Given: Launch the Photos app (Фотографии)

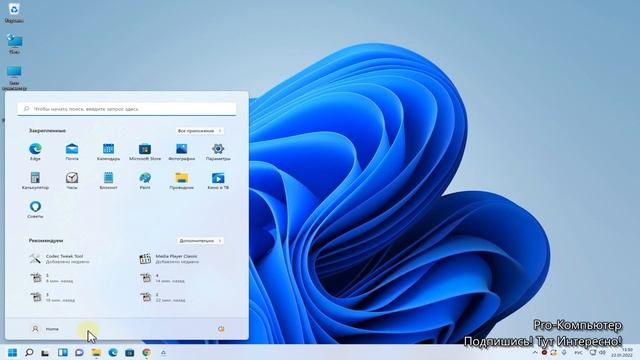Looking at the screenshot, I should point(182,151).
